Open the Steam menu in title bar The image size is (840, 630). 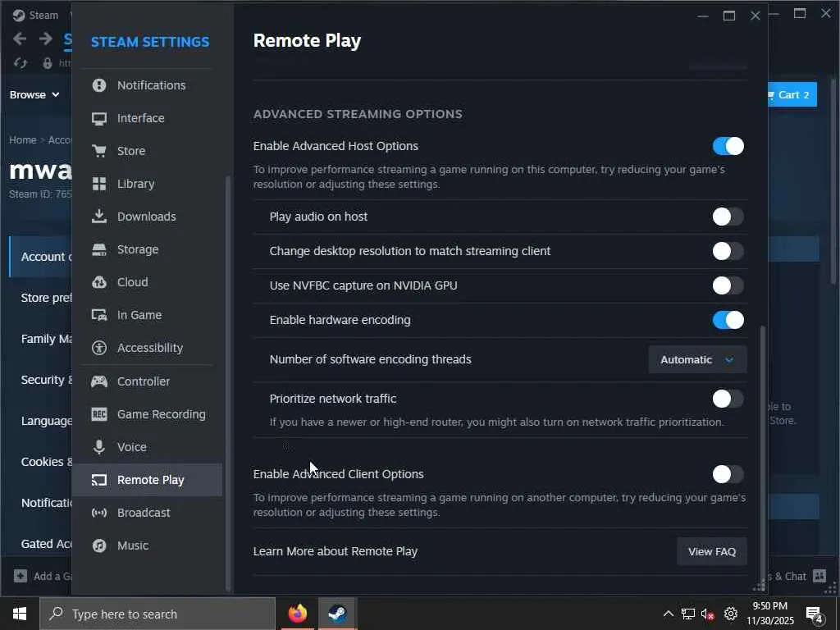pyautogui.click(x=35, y=15)
